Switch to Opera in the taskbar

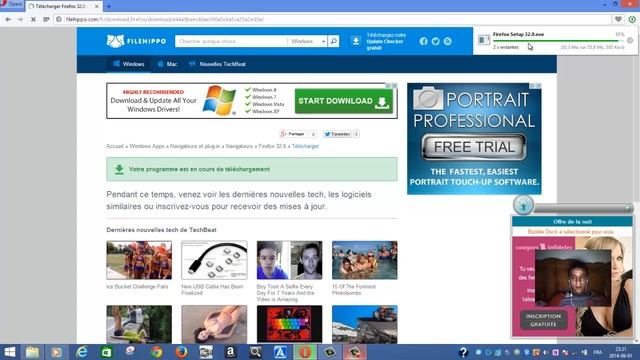(305, 352)
